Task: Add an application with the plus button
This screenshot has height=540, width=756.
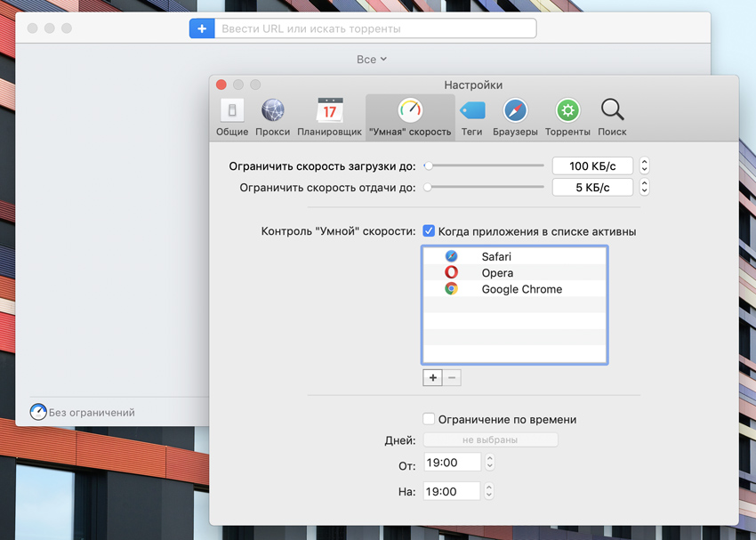Action: [x=432, y=377]
